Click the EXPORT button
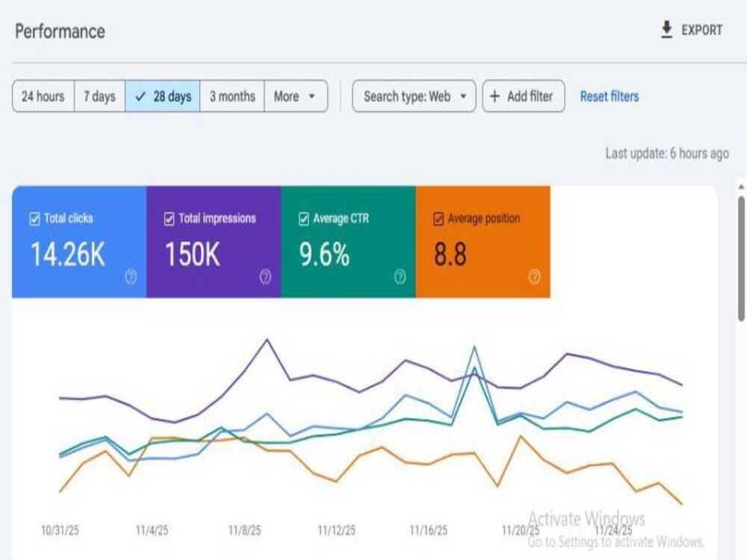The width and height of the screenshot is (747, 560). pos(692,30)
